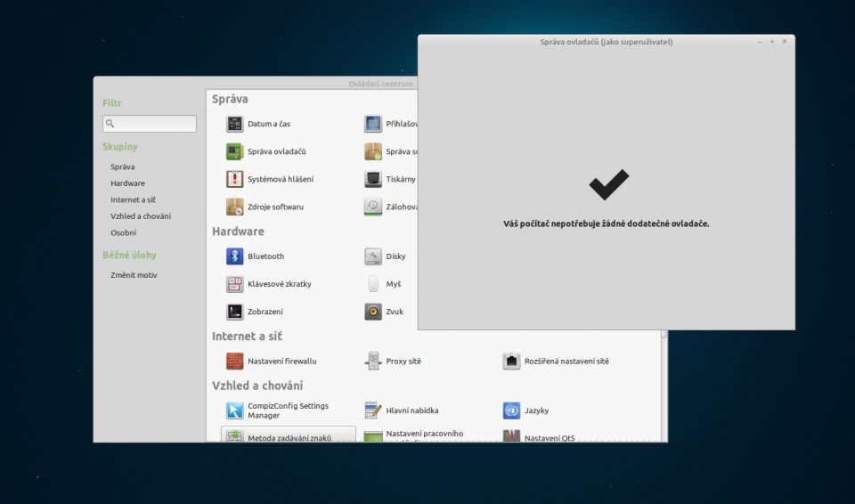Open the Proxy sítě icon
The width and height of the screenshot is (855, 504).
pos(373,362)
